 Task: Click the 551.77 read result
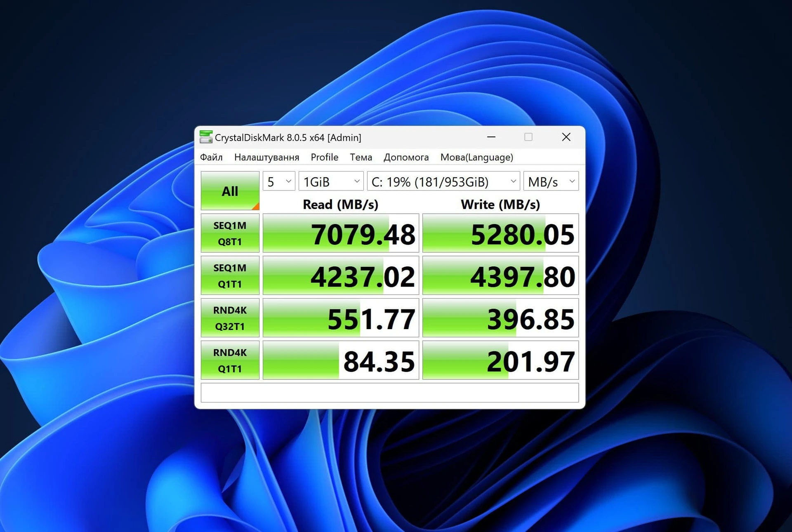(x=341, y=318)
